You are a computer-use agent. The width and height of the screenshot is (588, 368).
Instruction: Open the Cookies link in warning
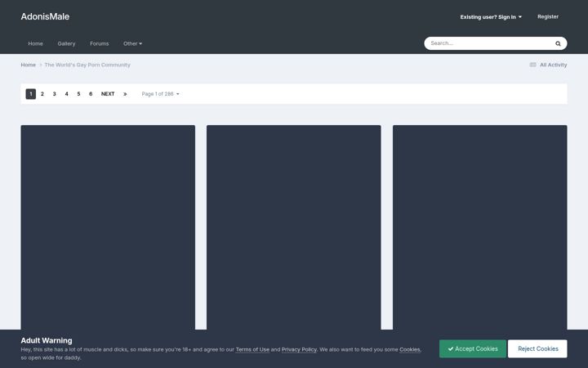[409, 350]
